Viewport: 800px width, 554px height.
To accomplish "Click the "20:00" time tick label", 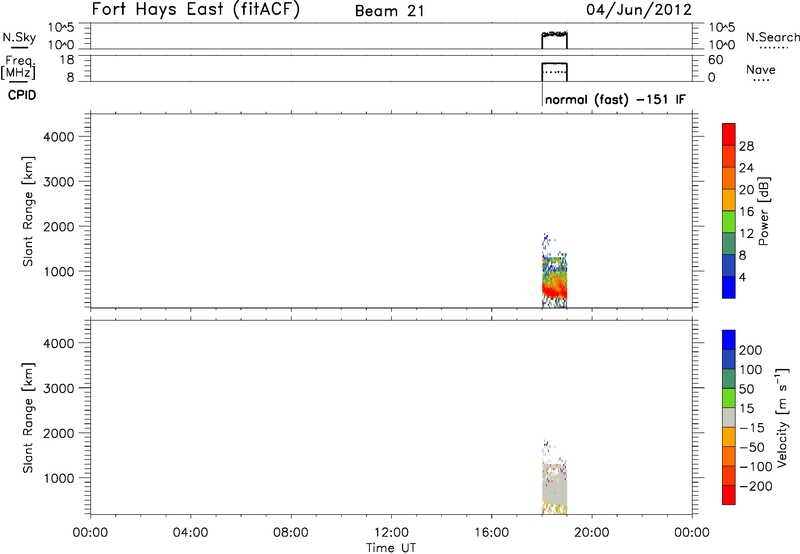I will [x=591, y=533].
